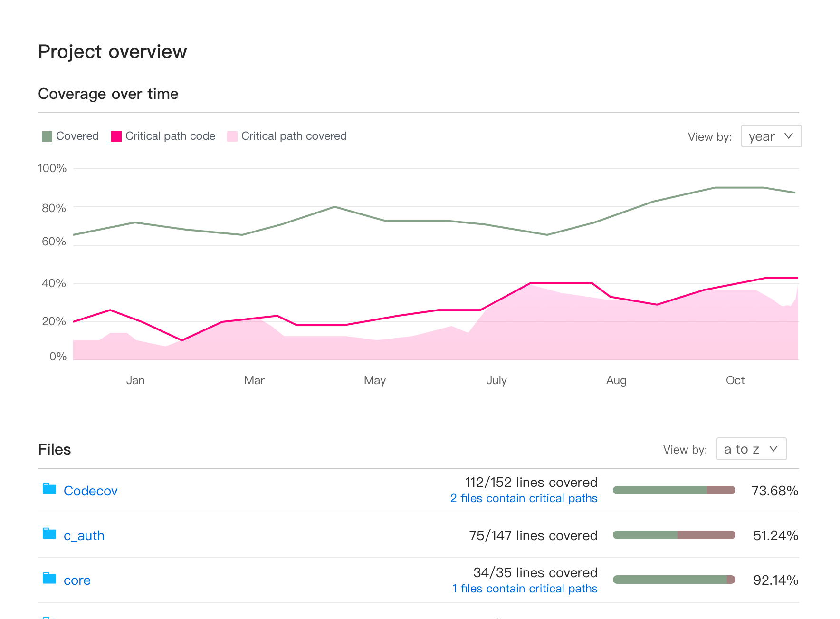Click the core coverage progress bar
This screenshot has width=840, height=619.
click(674, 580)
